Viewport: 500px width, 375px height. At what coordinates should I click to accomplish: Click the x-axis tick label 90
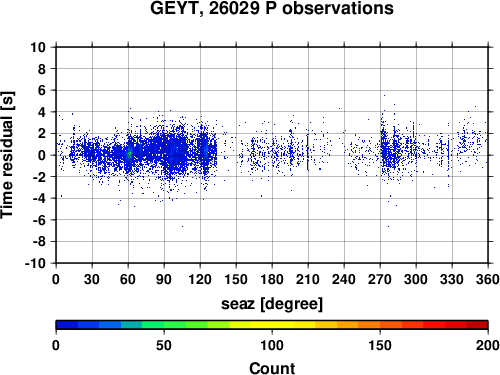coord(164,279)
